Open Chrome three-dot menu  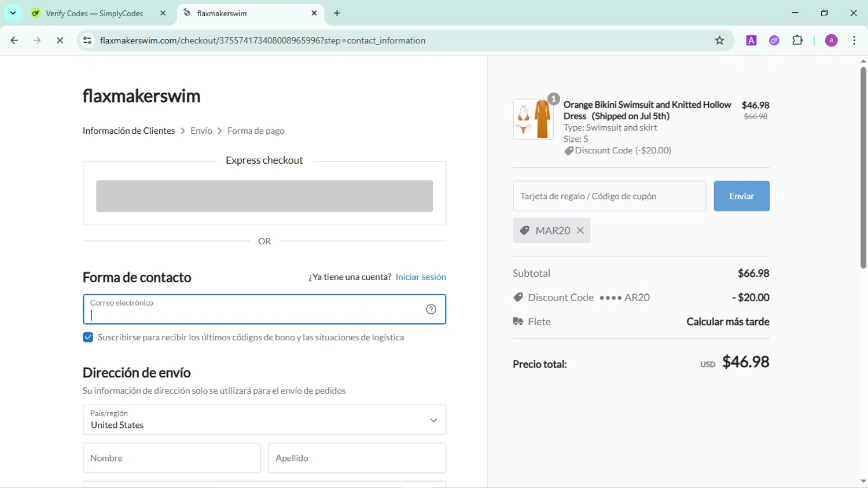[x=854, y=41]
